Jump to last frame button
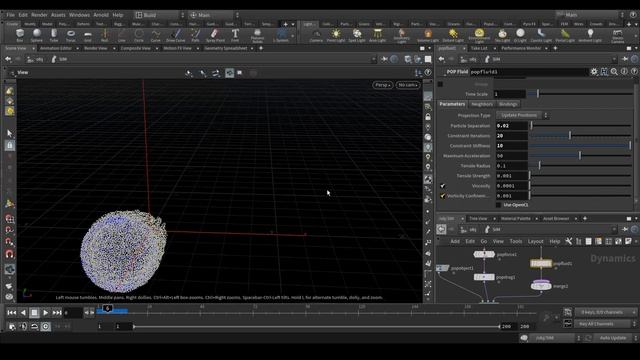 click(x=57, y=313)
